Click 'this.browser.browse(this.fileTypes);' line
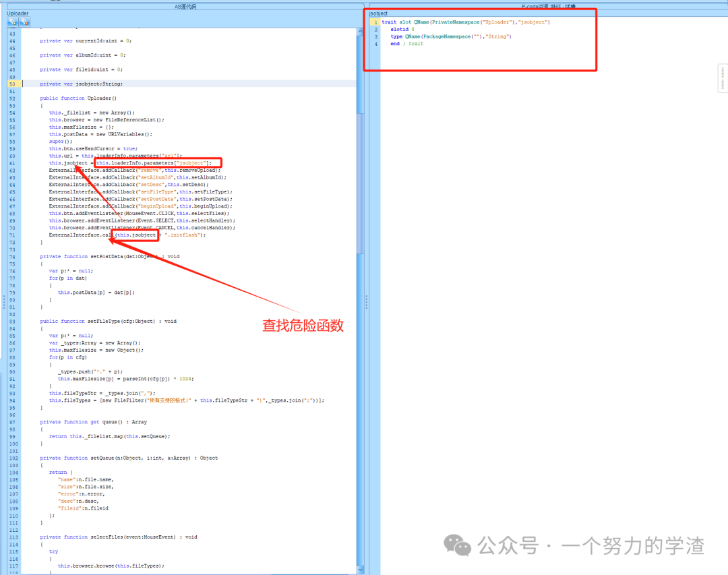 tap(111, 566)
